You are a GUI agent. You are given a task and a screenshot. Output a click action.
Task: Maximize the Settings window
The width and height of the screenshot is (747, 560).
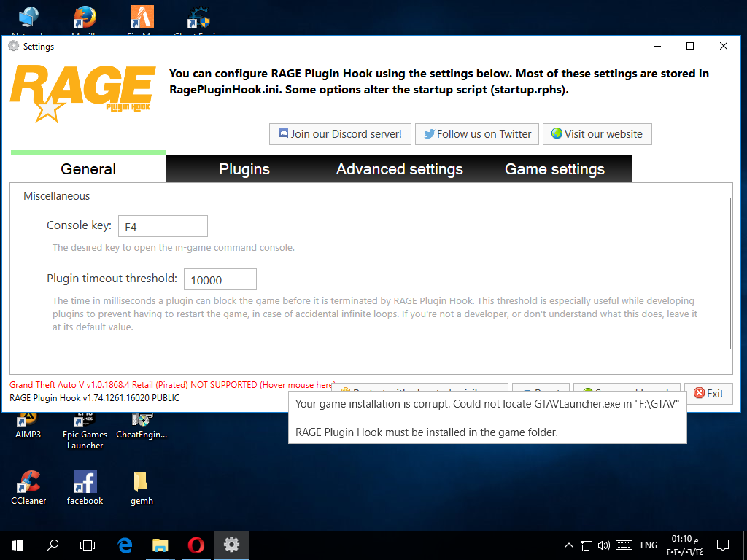(x=690, y=46)
